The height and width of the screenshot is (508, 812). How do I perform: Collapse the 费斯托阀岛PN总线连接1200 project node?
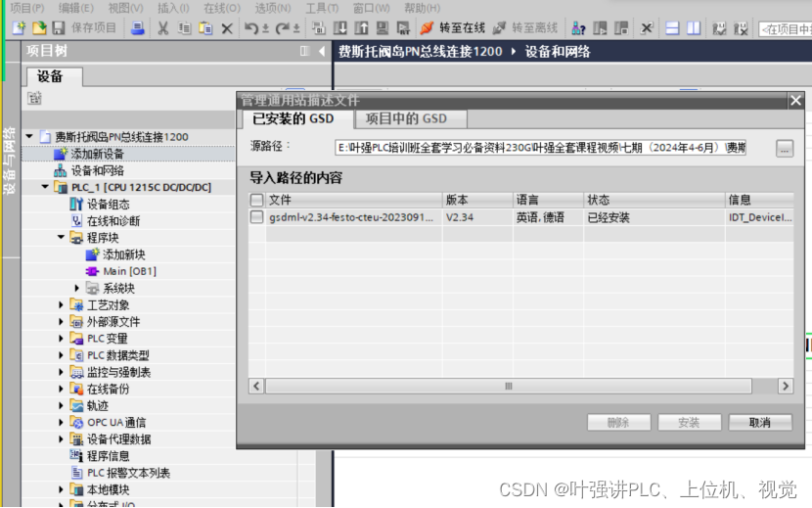[29, 136]
